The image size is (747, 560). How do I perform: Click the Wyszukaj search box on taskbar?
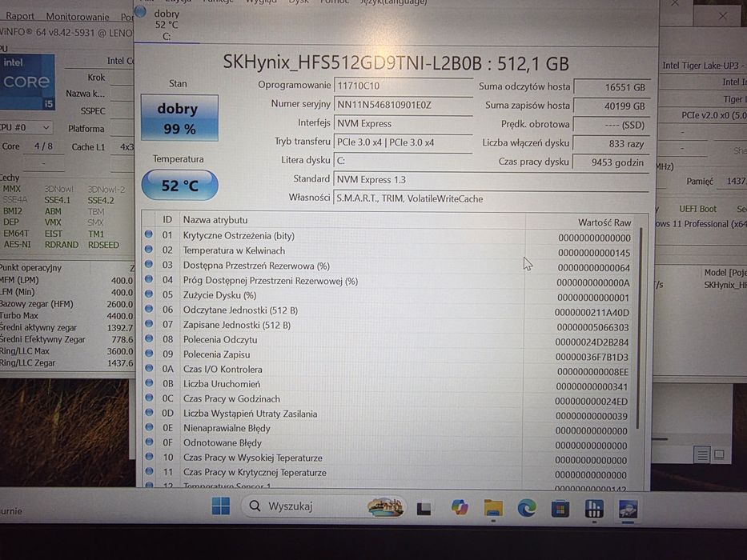324,506
